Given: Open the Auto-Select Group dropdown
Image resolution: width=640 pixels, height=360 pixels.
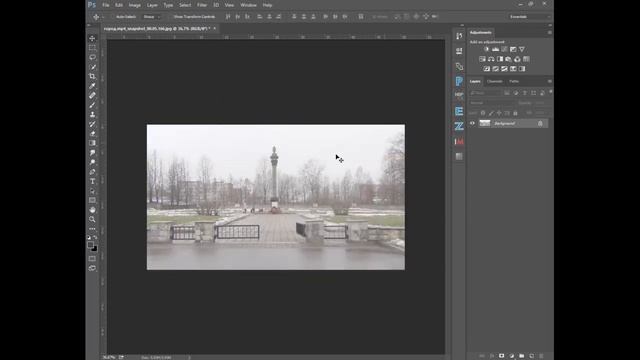Looking at the screenshot, I should tap(152, 17).
